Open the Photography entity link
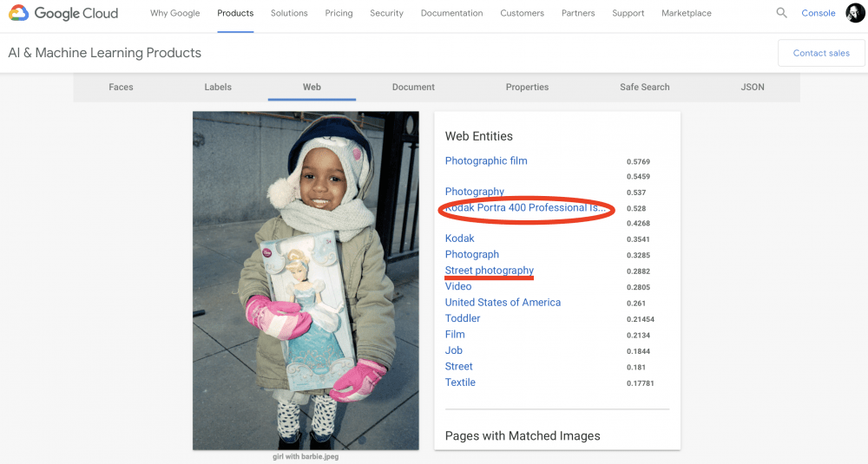Screen dimensions: 868x464 coord(475,192)
